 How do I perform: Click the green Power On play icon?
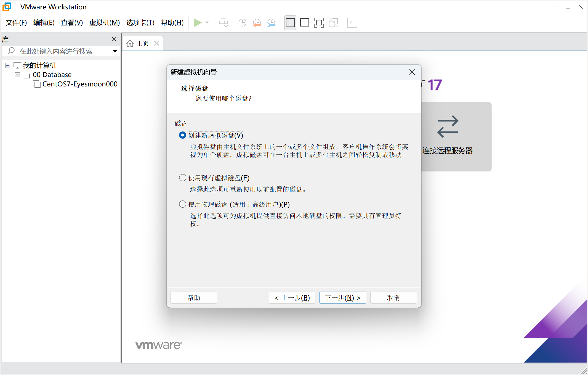pos(198,23)
